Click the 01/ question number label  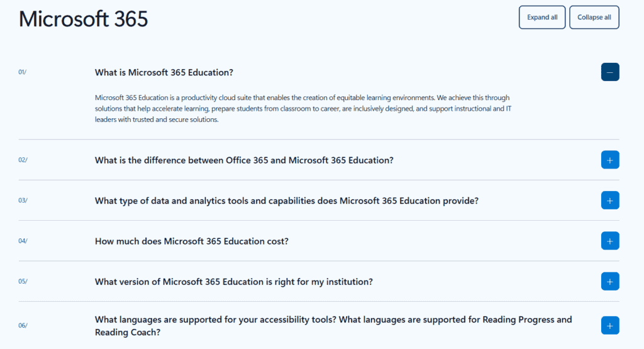coord(23,72)
